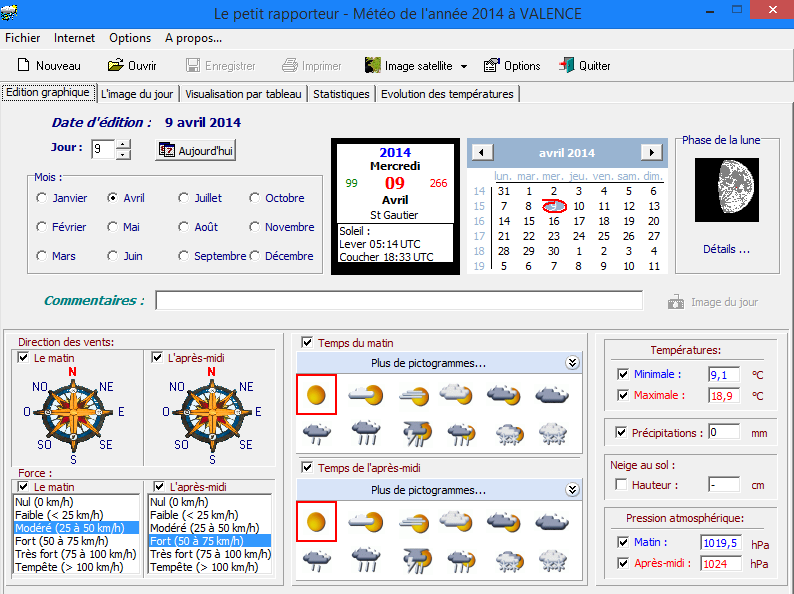794x594 pixels.
Task: Select the Mai month radio button
Action: [112, 227]
